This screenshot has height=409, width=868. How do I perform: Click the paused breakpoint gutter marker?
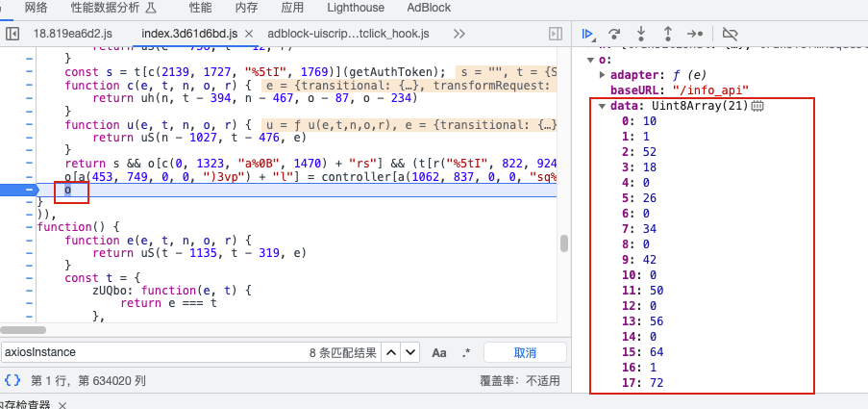coord(20,190)
